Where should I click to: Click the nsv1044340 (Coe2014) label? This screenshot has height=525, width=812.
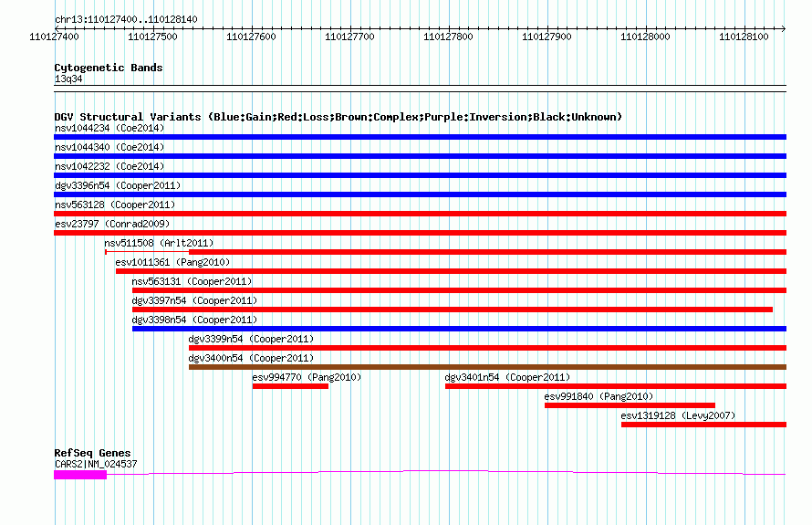tap(109, 147)
